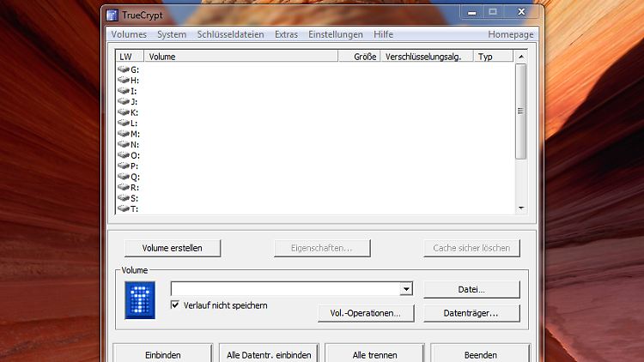Open the Schlüsseldateien menu
Image resolution: width=644 pixels, height=362 pixels.
230,34
